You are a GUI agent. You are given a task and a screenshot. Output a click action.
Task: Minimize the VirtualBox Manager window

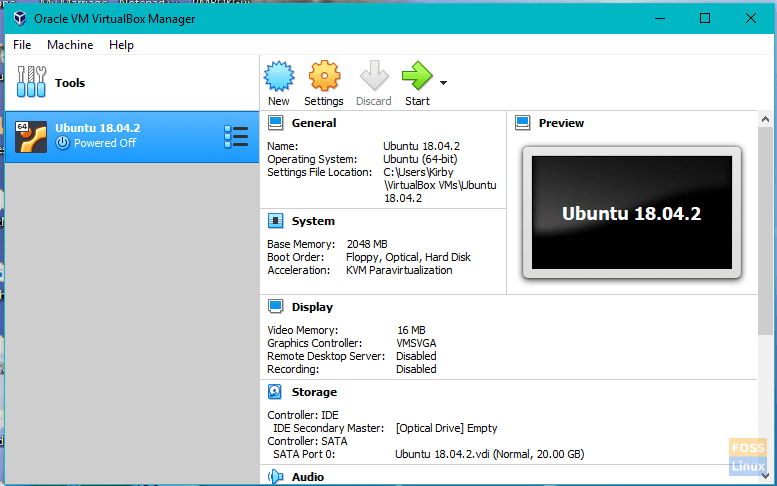(660, 18)
